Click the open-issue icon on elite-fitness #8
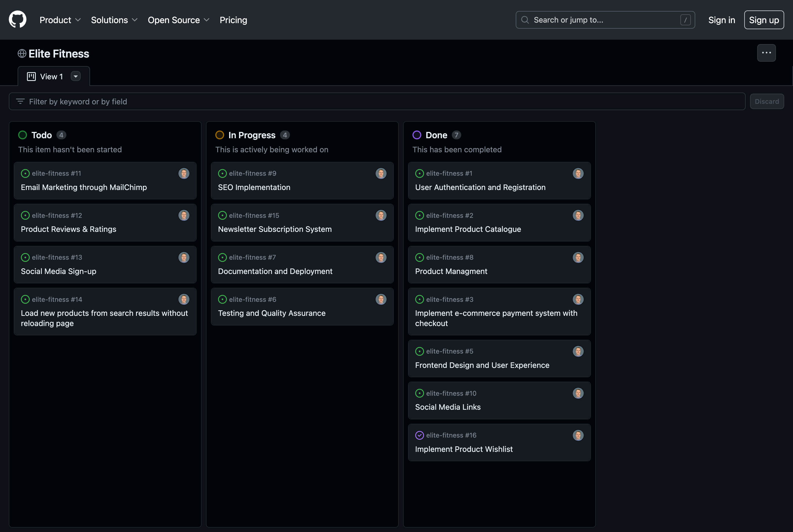 (420, 257)
